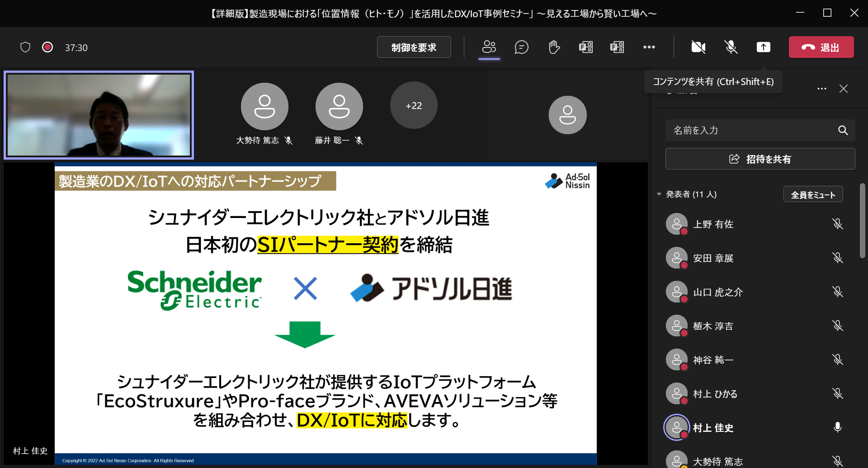Toggle mic icon for 上野 有佐
Image resolution: width=868 pixels, height=468 pixels.
pyautogui.click(x=838, y=224)
